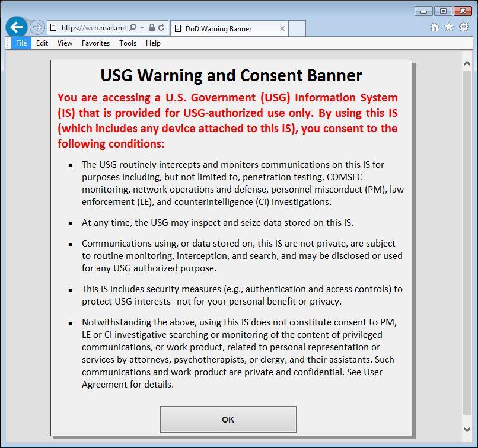Open Favorites with the star icon
478x448 pixels.
(449, 27)
